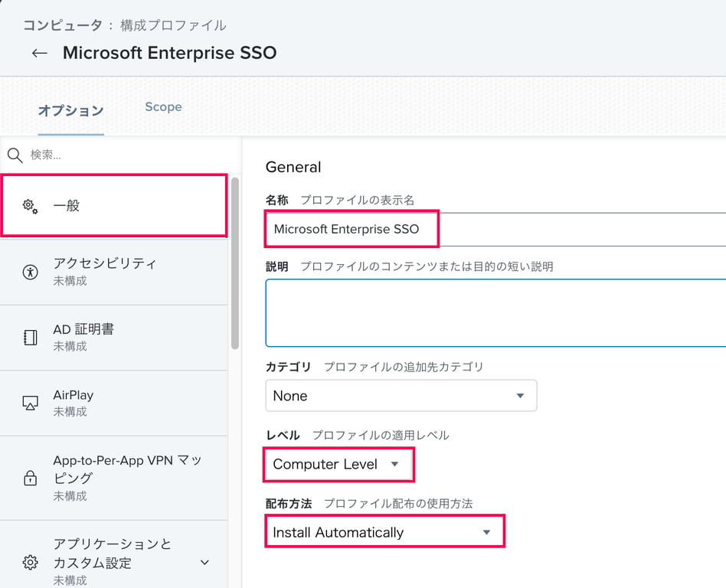
Task: Open the AirPlay payload settings
Action: 115,403
